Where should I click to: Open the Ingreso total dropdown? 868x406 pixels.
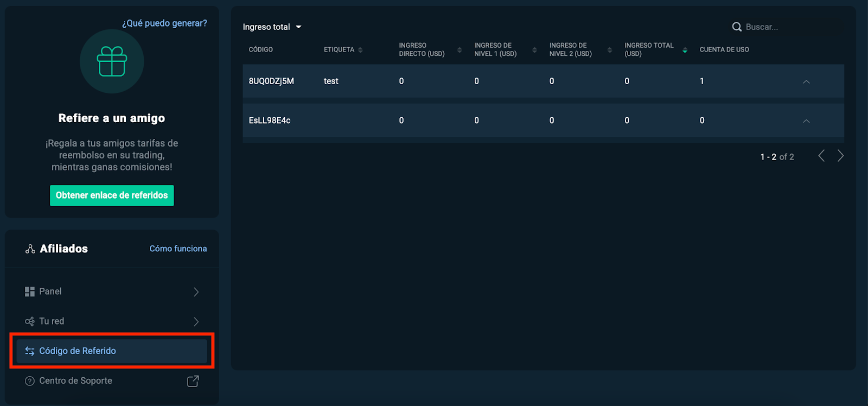[x=272, y=27]
